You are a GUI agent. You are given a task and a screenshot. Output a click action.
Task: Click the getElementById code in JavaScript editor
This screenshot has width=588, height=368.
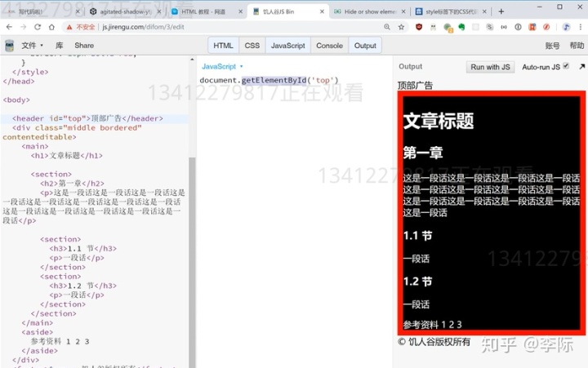(274, 80)
